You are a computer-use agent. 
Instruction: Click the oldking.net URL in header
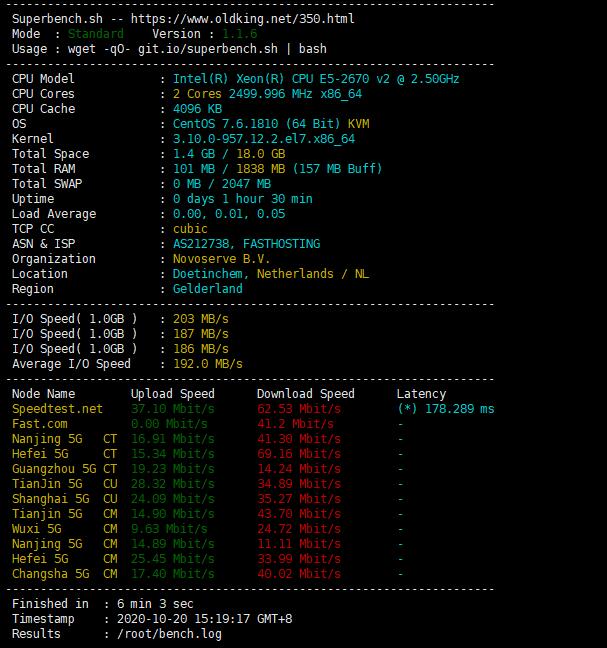coord(243,19)
